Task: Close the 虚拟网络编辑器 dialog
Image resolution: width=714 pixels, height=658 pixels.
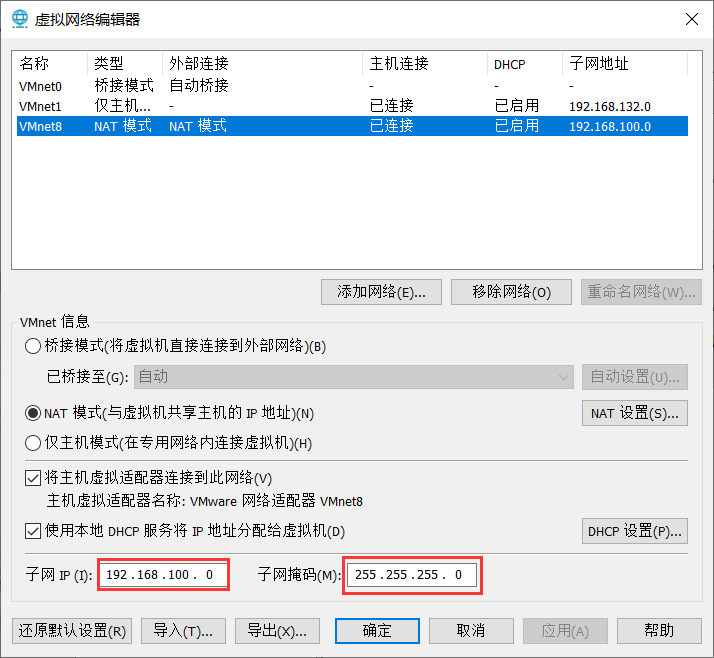Action: tap(692, 19)
